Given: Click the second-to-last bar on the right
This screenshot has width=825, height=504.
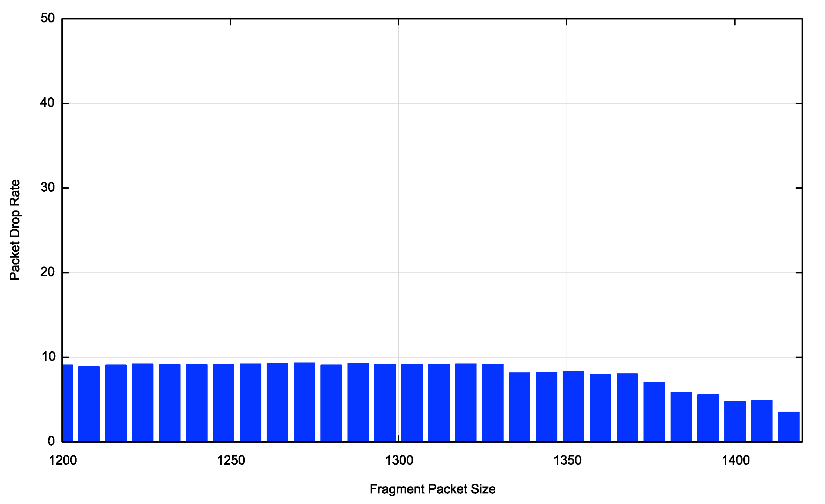Looking at the screenshot, I should click(x=762, y=421).
